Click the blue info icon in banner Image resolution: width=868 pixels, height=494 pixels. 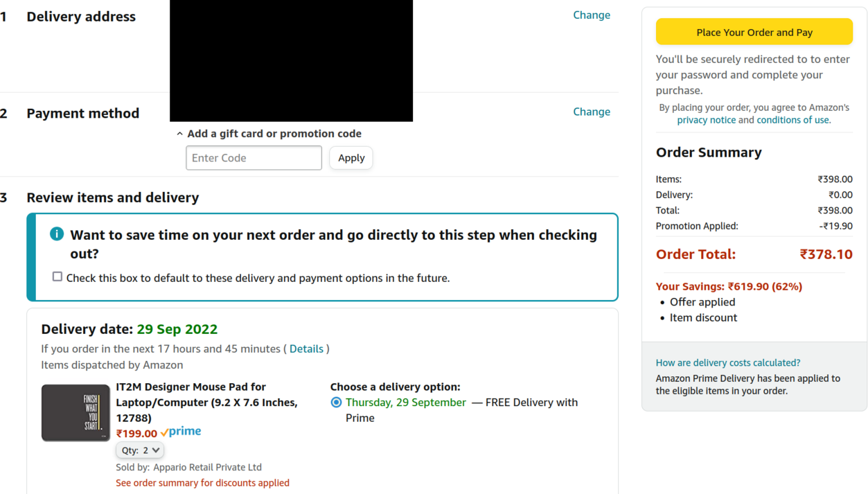(x=57, y=234)
